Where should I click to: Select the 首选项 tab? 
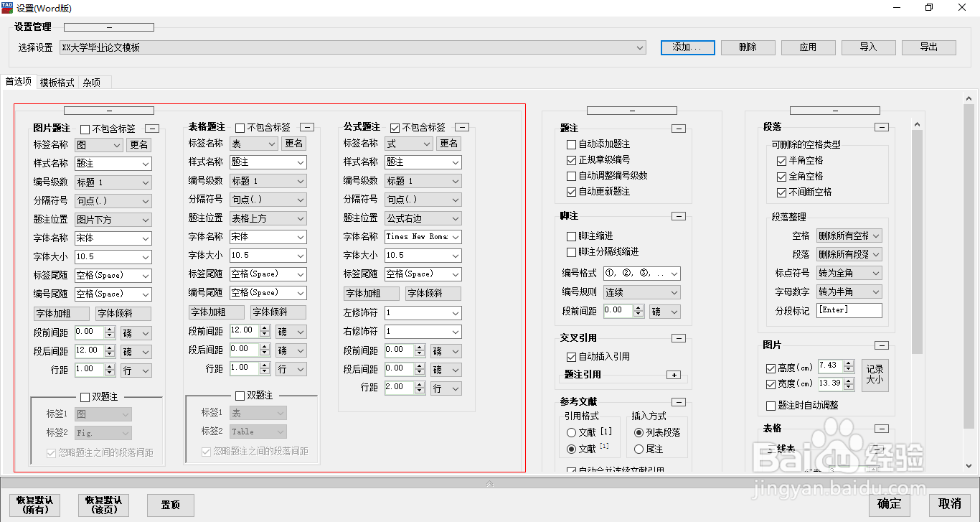(19, 82)
